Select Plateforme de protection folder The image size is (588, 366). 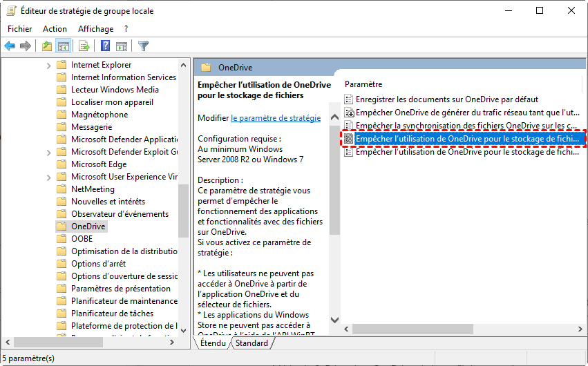point(124,325)
